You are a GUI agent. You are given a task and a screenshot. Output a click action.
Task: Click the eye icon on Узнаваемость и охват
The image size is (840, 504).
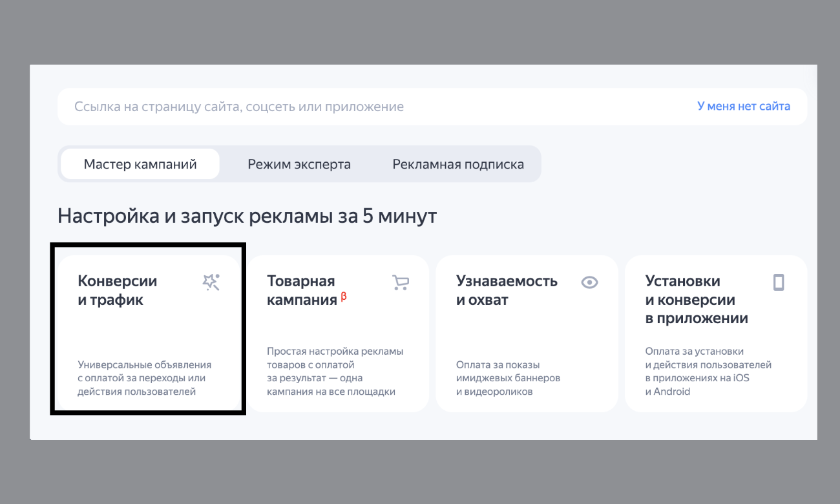point(589,282)
